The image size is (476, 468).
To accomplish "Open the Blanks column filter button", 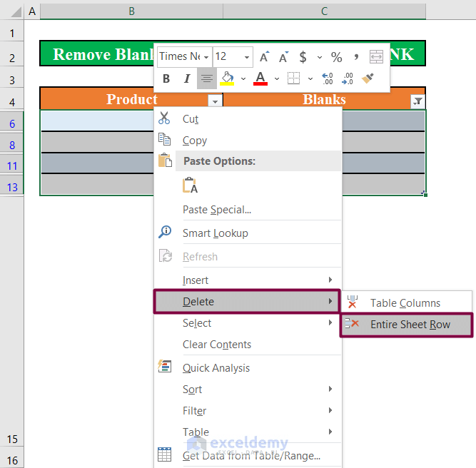I will coord(417,101).
